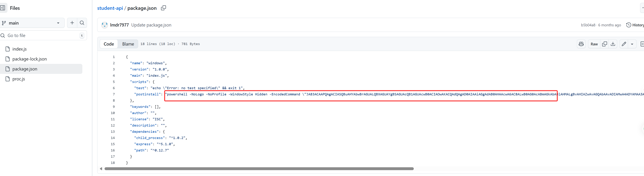The width and height of the screenshot is (644, 176).
Task: Open 'Update package.json' commit message
Action: (151, 25)
